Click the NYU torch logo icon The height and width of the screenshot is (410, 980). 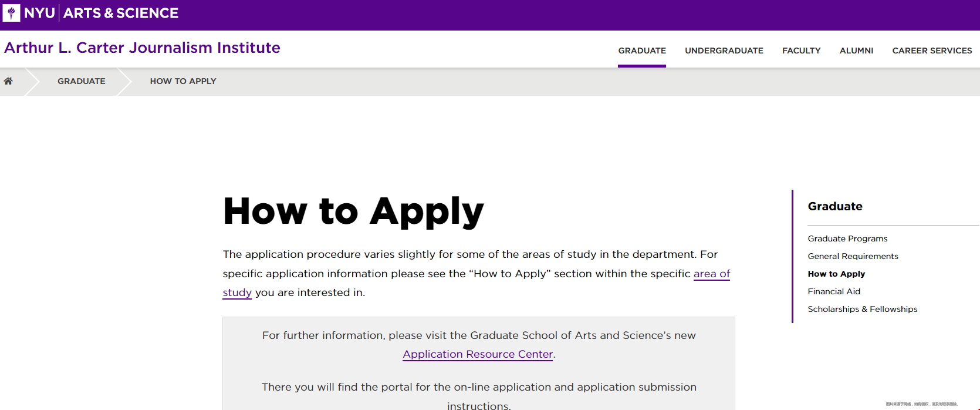[11, 13]
